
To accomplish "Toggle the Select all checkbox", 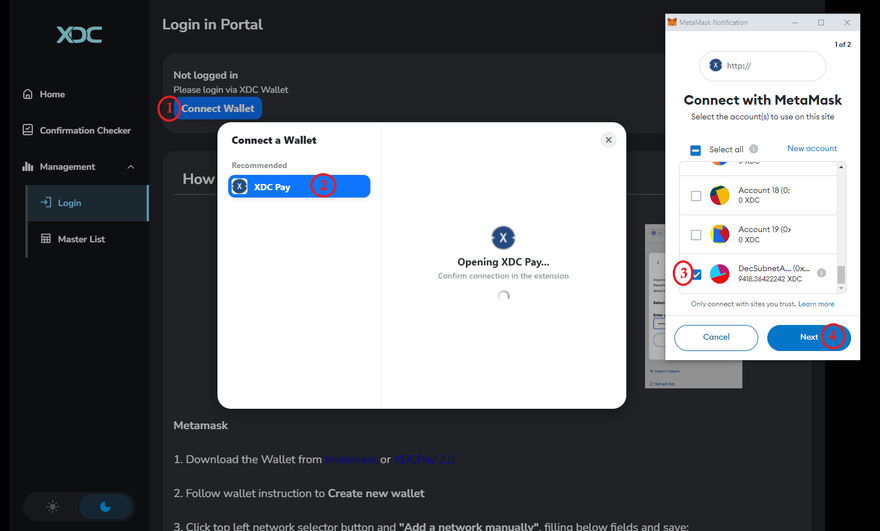I will coord(696,150).
